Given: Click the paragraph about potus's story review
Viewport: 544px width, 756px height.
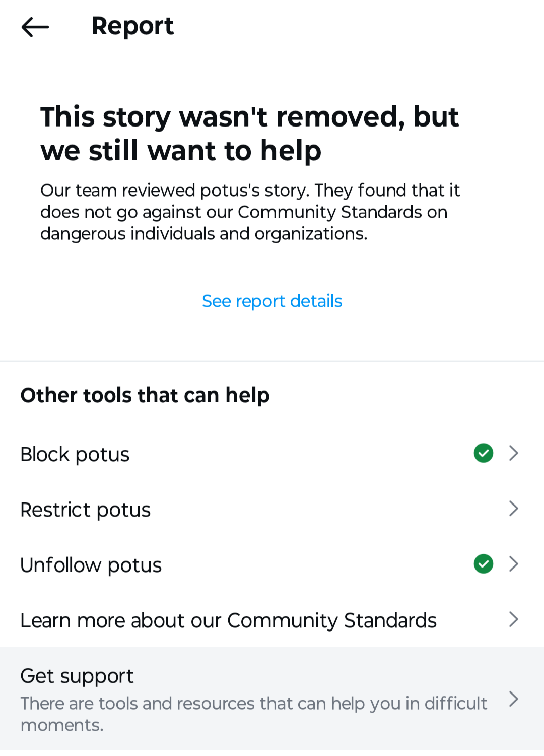Looking at the screenshot, I should tap(250, 212).
